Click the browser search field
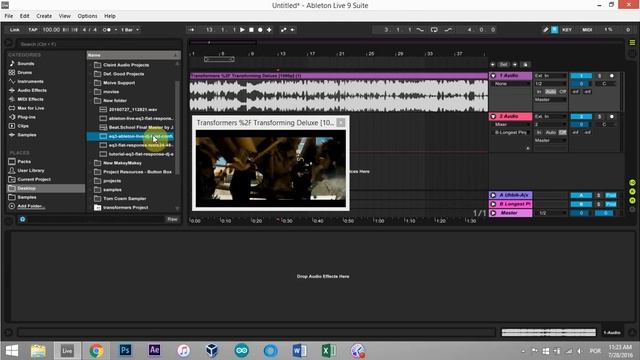 (98, 44)
